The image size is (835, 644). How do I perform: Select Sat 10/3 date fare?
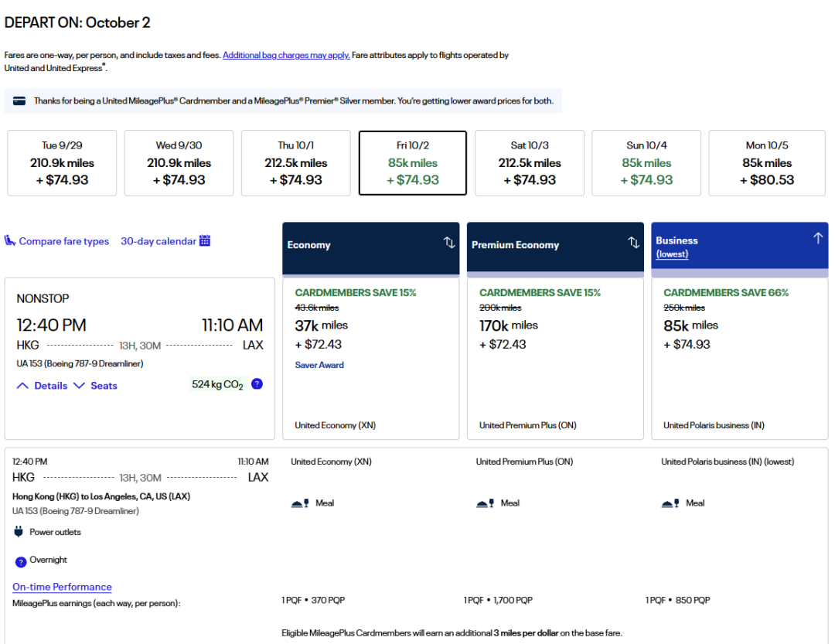tap(530, 163)
